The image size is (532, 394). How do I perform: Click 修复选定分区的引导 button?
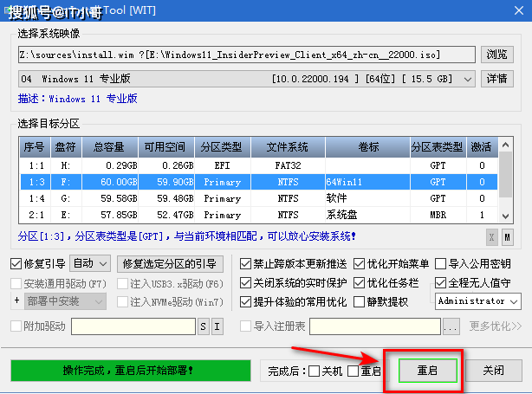[x=170, y=264]
